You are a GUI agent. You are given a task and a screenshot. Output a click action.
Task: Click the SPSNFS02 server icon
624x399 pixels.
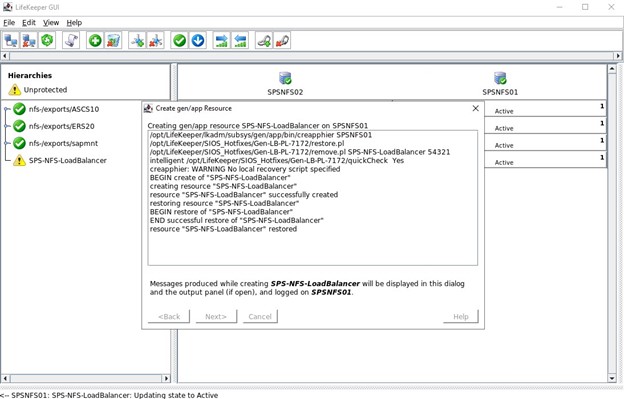point(285,78)
